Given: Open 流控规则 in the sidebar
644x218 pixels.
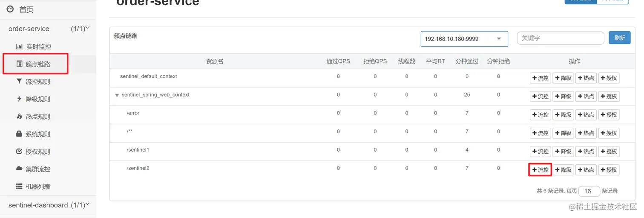Looking at the screenshot, I should tap(38, 81).
